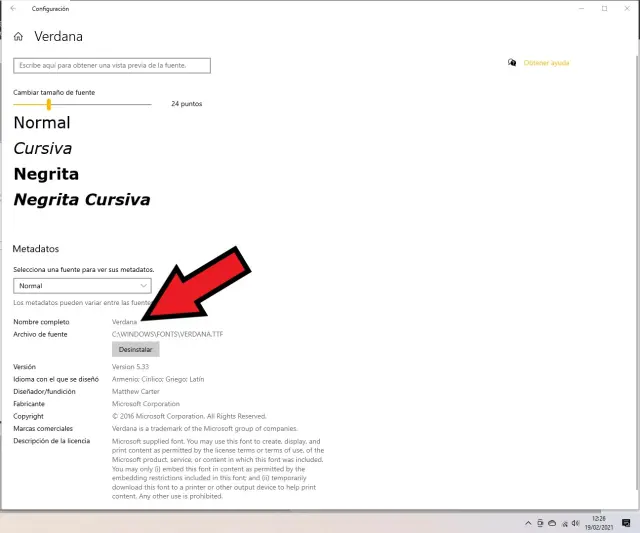Open the notification center icon
The height and width of the screenshot is (533, 640).
point(624,523)
